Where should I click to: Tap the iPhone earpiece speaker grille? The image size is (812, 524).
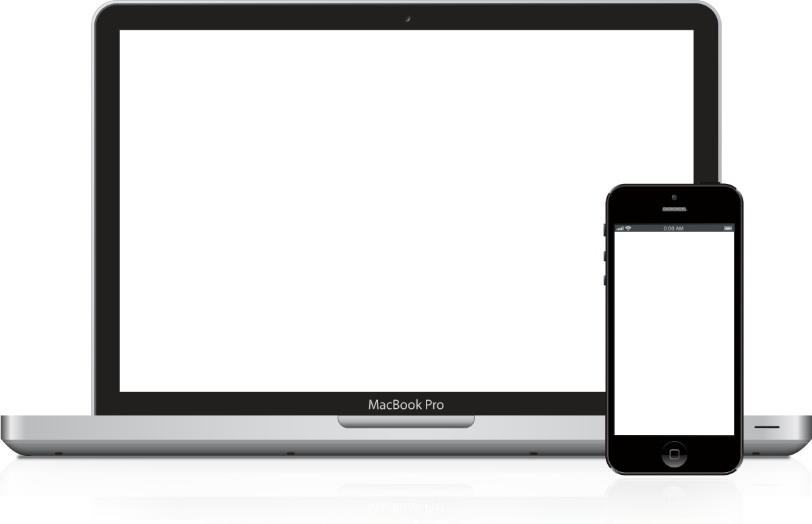674,209
